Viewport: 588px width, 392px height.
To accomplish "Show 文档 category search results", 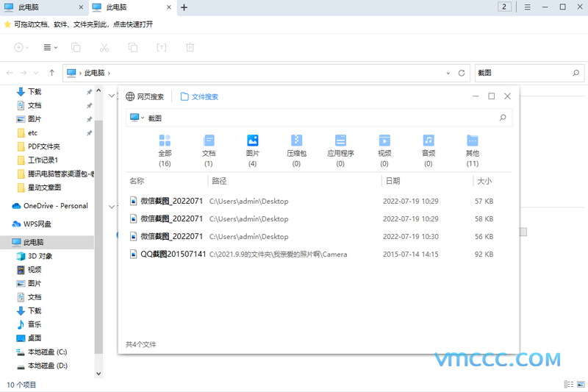I will coord(209,140).
